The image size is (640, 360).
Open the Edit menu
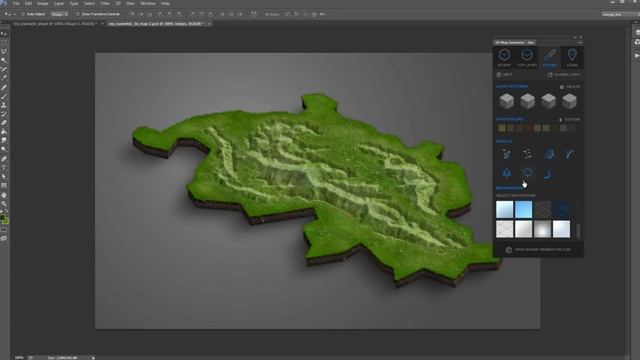point(29,3)
